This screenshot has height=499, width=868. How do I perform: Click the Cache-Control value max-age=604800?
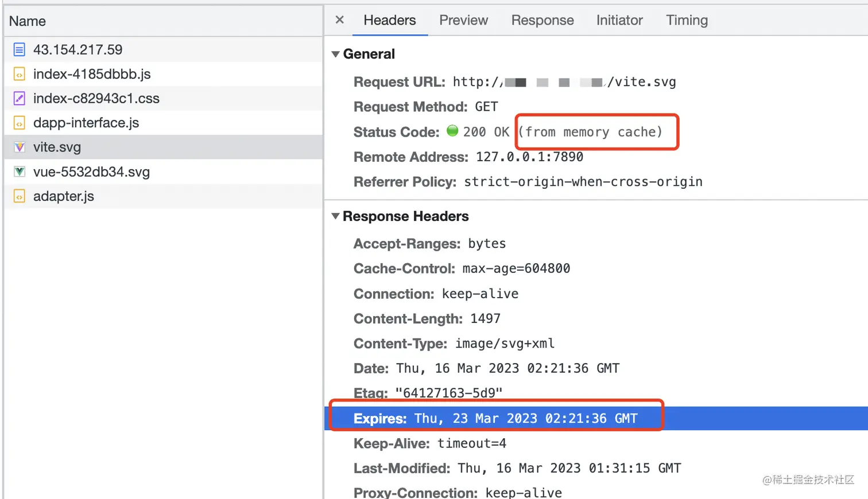point(516,268)
